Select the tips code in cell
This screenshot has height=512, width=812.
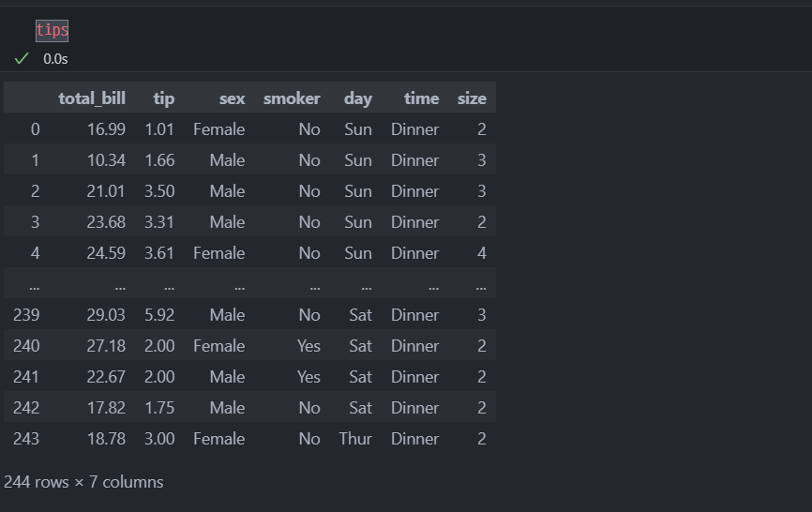point(52,30)
